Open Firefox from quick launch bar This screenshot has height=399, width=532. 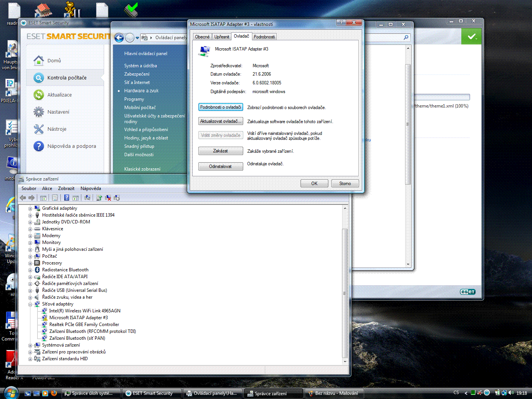(x=54, y=393)
